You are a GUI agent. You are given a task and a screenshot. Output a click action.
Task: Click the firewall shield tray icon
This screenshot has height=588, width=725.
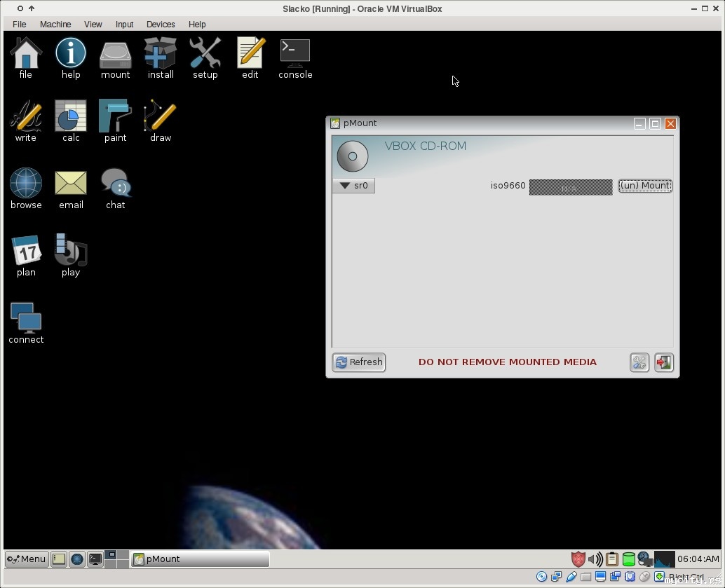tap(578, 559)
